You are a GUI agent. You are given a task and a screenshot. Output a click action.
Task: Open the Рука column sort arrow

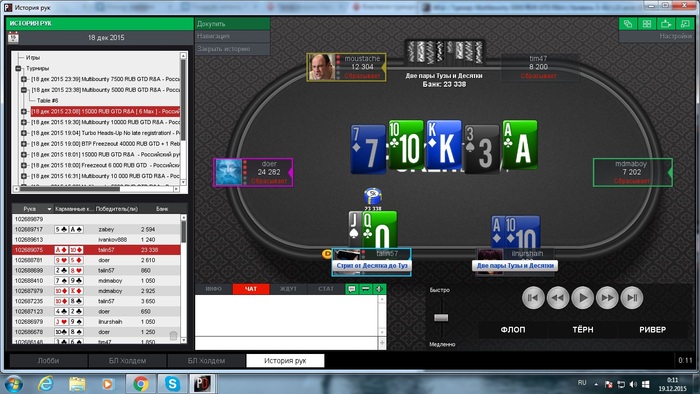click(49, 209)
